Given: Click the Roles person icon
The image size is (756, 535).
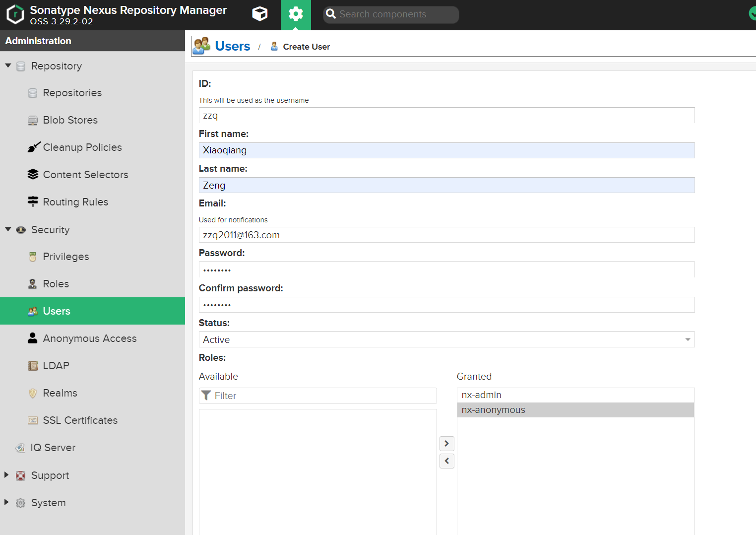Looking at the screenshot, I should tap(33, 284).
